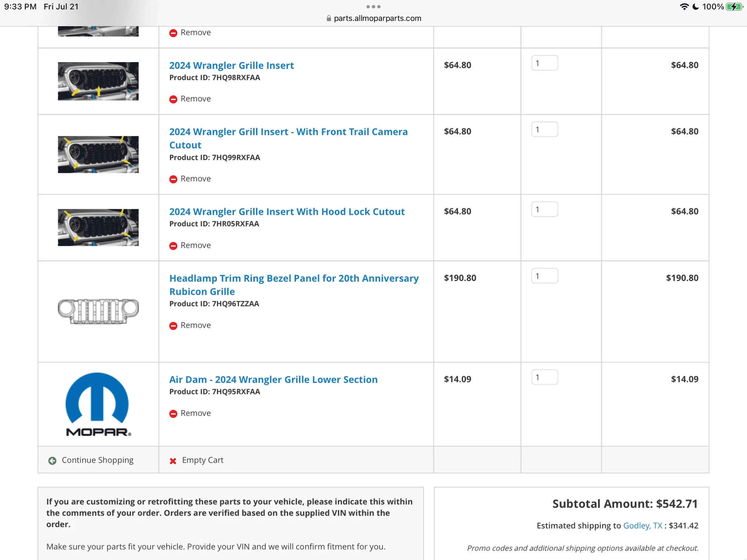This screenshot has height=560, width=747.
Task: Click quantity field for Headlamp Trim Ring Bezel
Action: [x=544, y=276]
